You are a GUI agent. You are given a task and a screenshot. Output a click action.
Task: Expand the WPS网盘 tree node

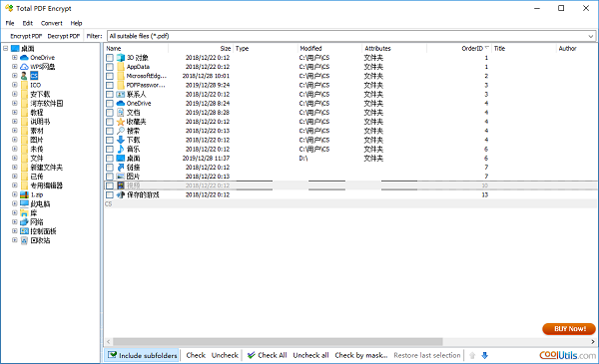click(15, 67)
